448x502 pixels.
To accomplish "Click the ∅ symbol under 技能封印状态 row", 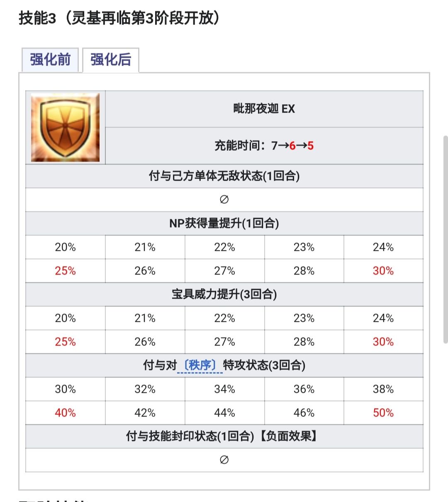I will point(224,460).
